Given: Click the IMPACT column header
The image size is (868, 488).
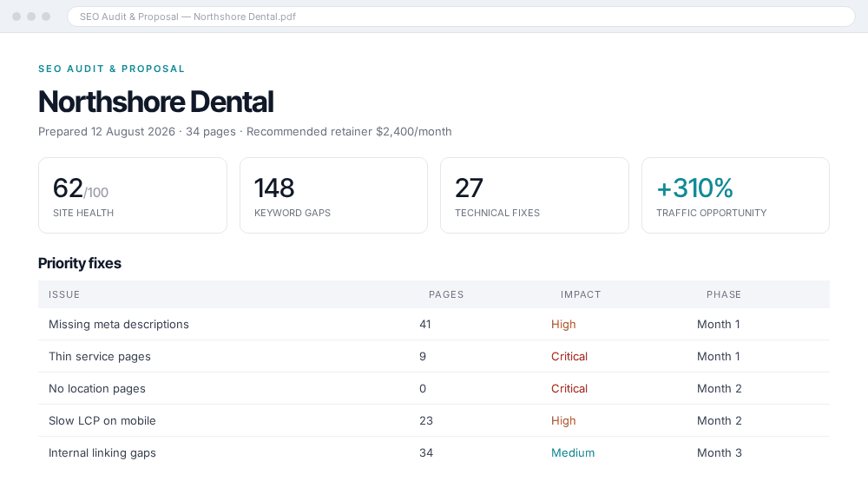Looking at the screenshot, I should pos(581,294).
